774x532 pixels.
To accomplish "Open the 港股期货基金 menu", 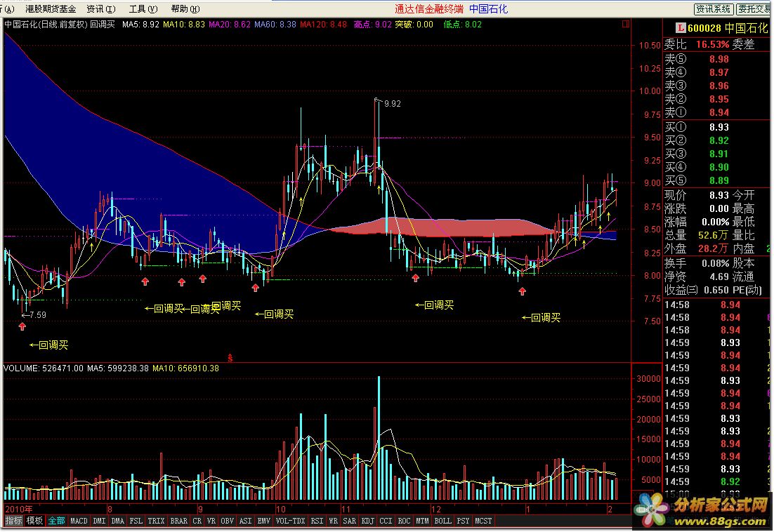I will 51,9.
